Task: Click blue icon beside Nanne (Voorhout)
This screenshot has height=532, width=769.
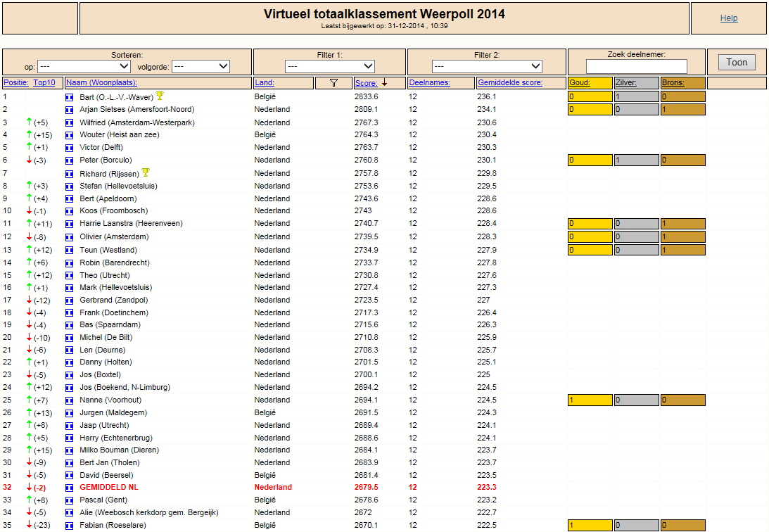Action: click(70, 400)
